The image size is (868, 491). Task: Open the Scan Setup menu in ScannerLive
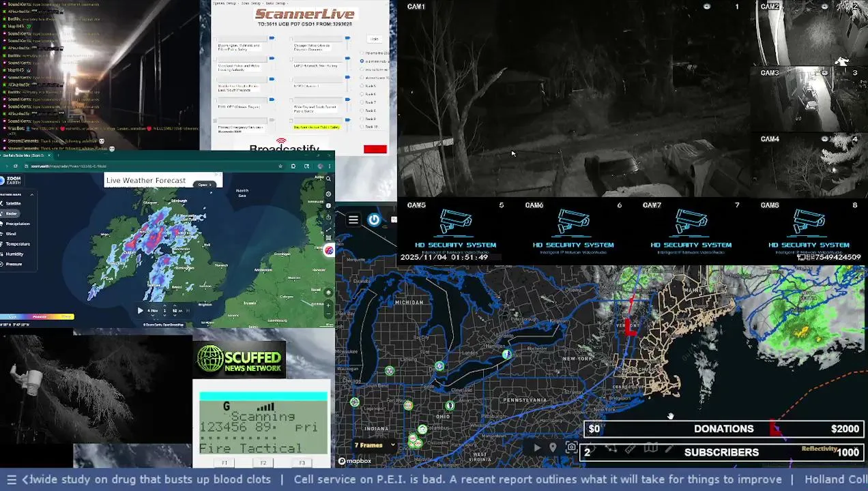pos(251,3)
